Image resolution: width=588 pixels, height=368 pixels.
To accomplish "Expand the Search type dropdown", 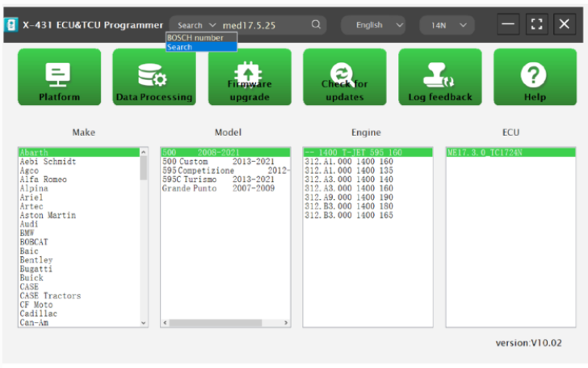I will click(x=196, y=25).
